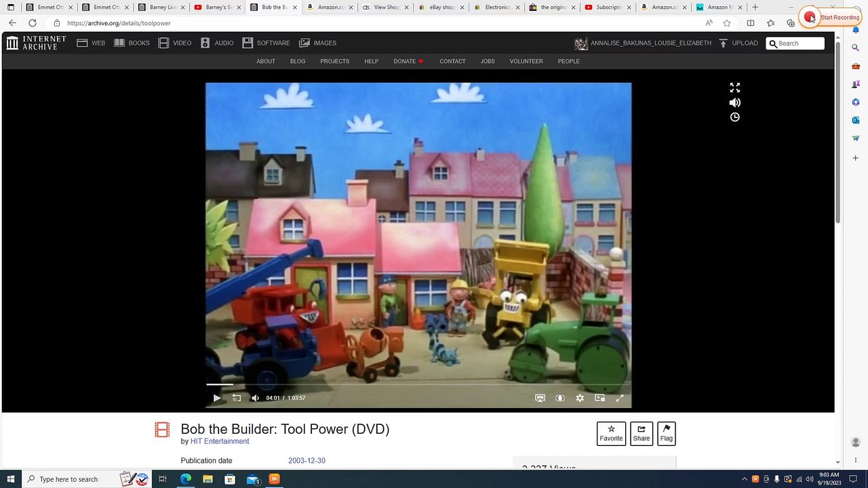Open the browser favorites list
This screenshot has width=868, height=488.
tap(771, 23)
